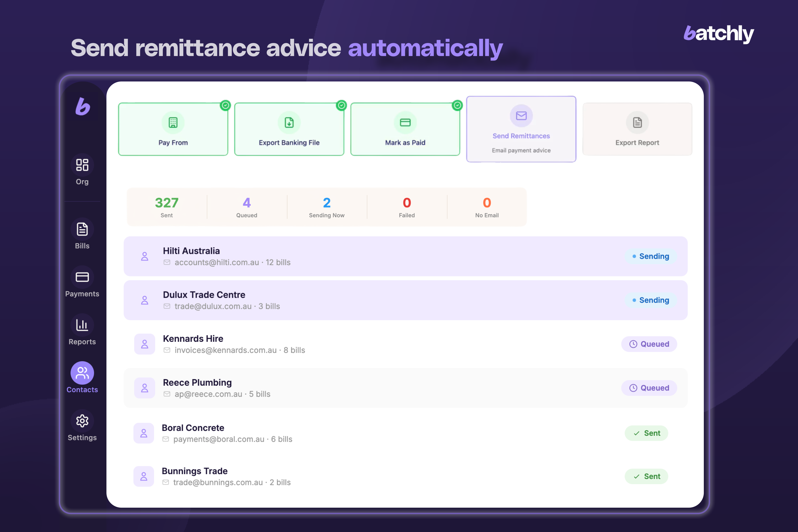Toggle the completion badge on Export Banking File
The image size is (798, 532).
(x=342, y=106)
